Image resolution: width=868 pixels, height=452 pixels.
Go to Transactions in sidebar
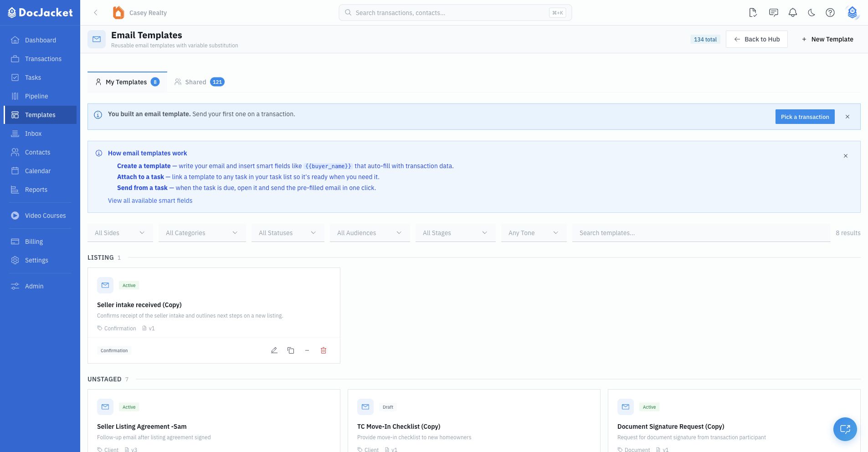pyautogui.click(x=40, y=59)
